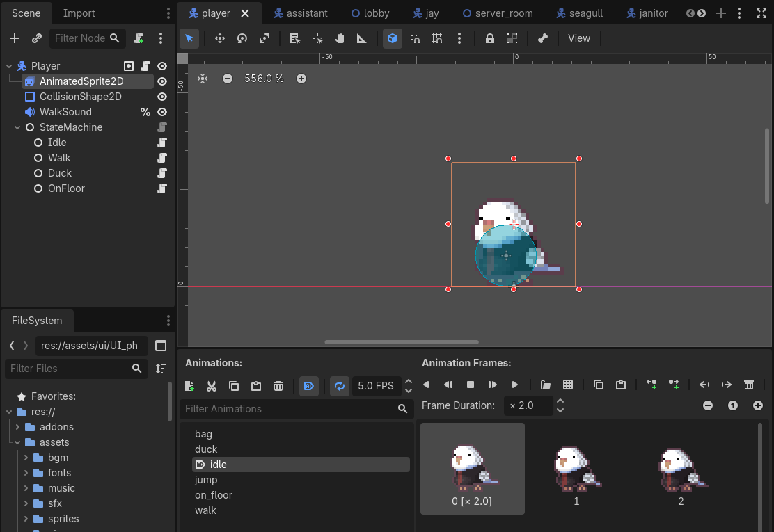
Task: Cut the selected animation in the Animations panel
Action: point(212,386)
